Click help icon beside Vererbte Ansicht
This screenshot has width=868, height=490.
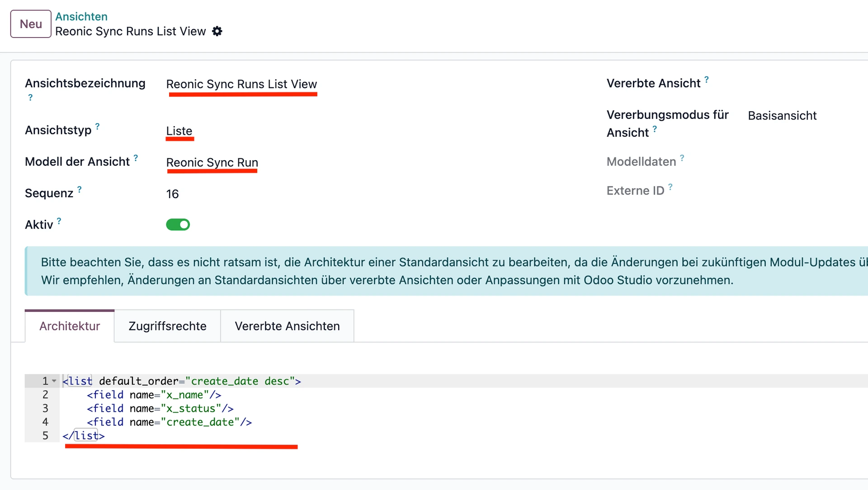[x=707, y=79]
